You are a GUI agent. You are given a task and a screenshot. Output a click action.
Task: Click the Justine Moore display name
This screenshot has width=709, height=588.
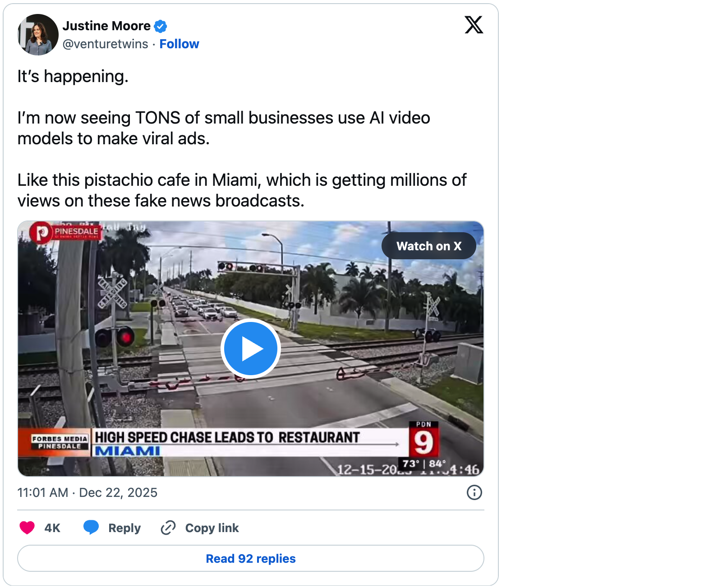click(x=106, y=26)
